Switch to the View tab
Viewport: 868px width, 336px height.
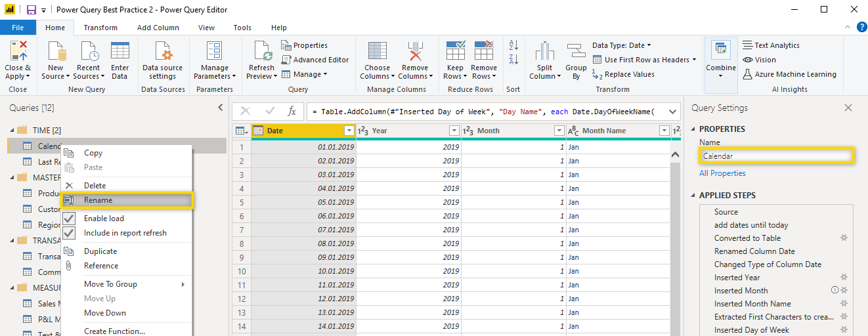point(206,28)
